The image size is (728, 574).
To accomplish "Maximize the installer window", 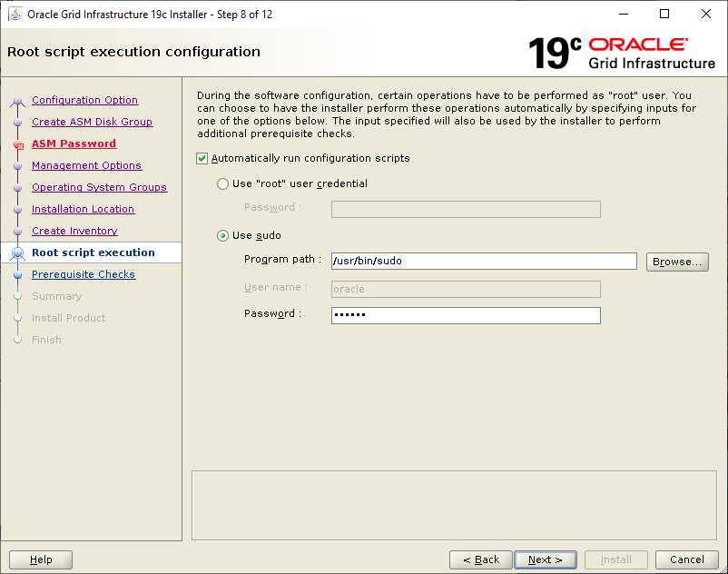I will pos(664,14).
